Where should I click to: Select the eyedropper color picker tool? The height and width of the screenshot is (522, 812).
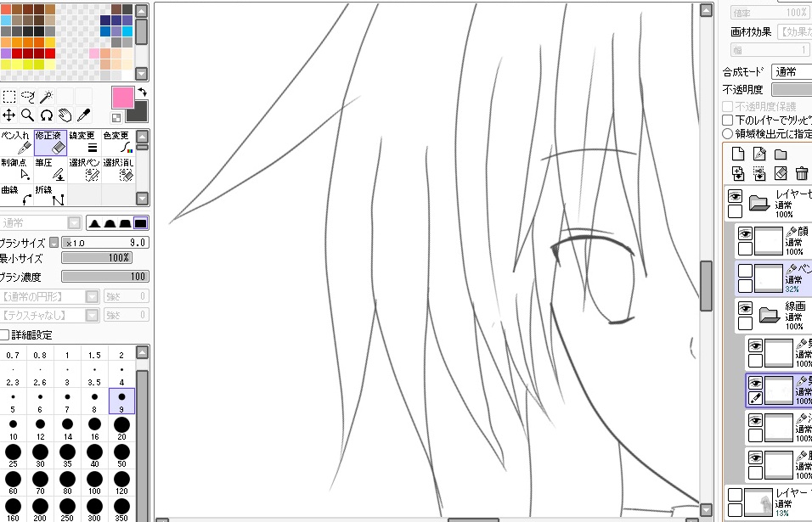(x=83, y=115)
